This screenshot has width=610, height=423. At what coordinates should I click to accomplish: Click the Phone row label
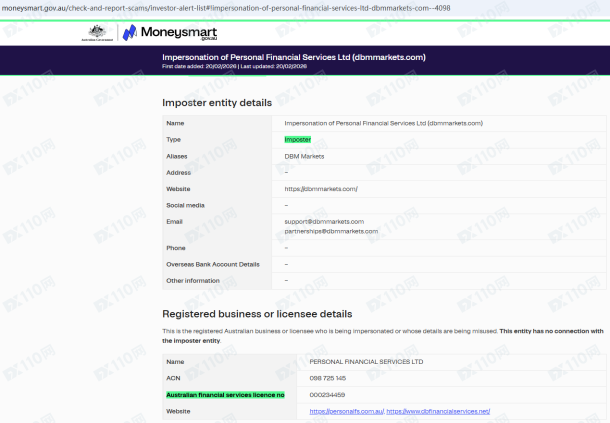176,248
